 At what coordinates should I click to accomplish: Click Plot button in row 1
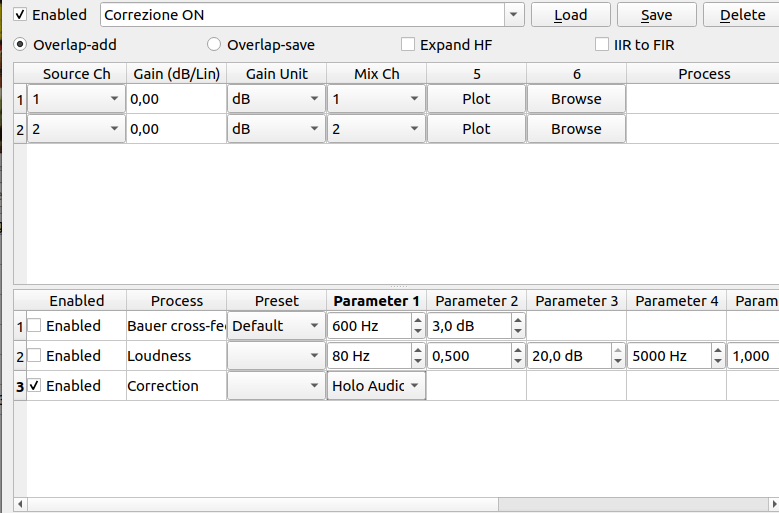click(x=476, y=99)
